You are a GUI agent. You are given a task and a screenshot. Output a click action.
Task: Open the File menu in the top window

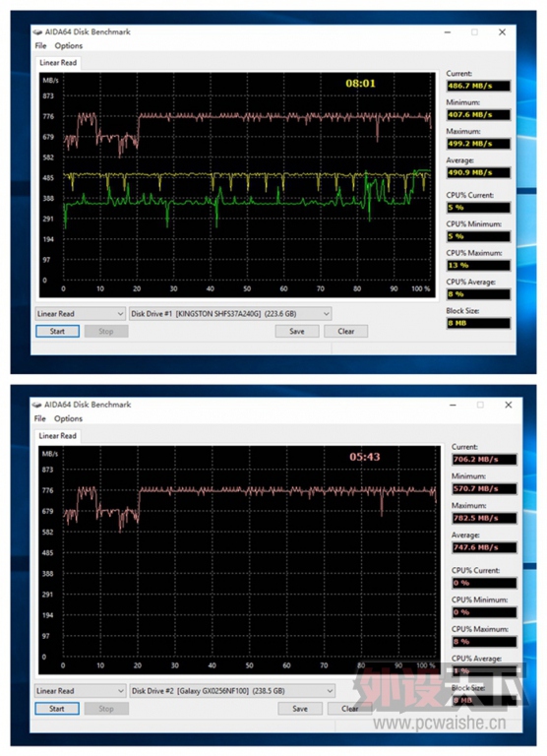[x=40, y=46]
